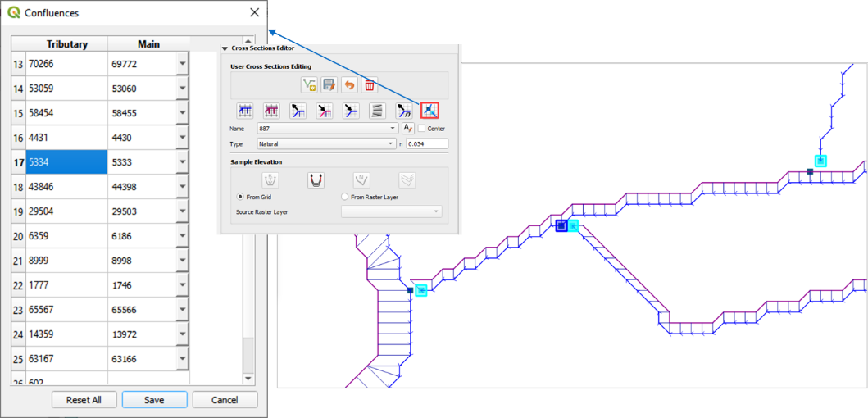Open the Main dropdown for row 17
Screen dimensions: 868x418
(x=182, y=162)
